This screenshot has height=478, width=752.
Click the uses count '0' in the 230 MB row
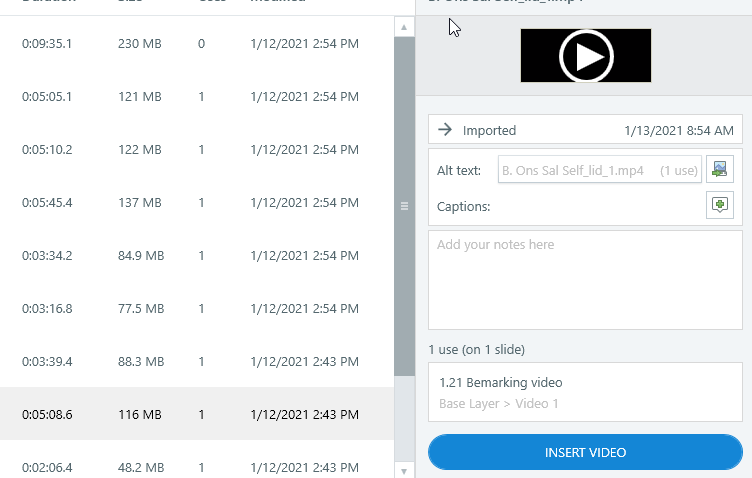[201, 44]
